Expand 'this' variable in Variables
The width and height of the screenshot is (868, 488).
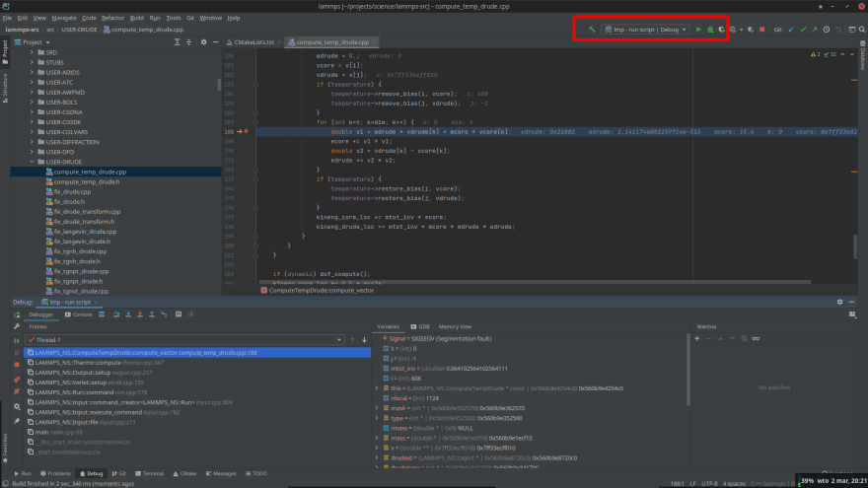coord(377,388)
